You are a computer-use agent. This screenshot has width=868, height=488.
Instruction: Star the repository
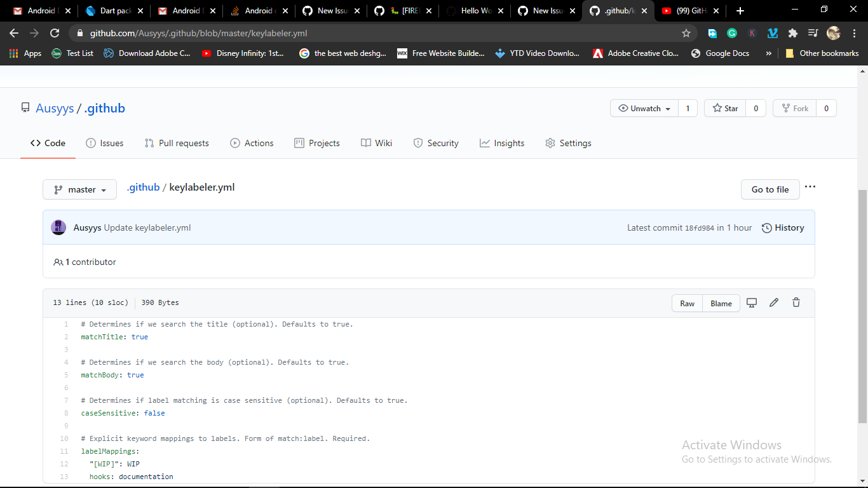point(725,108)
